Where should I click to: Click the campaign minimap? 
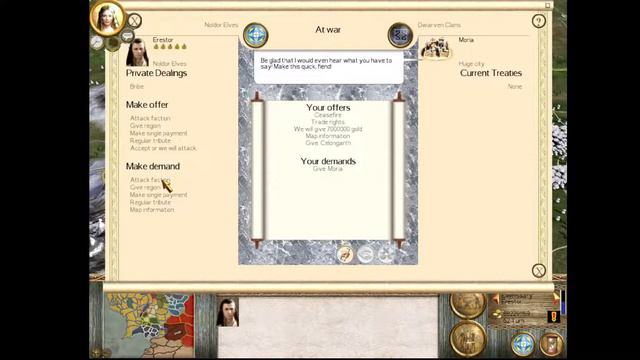click(149, 325)
